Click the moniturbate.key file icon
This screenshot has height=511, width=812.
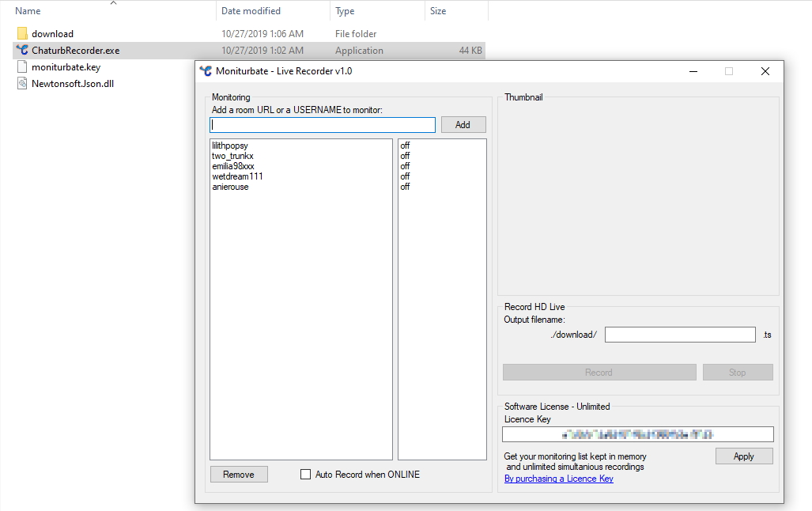click(22, 67)
